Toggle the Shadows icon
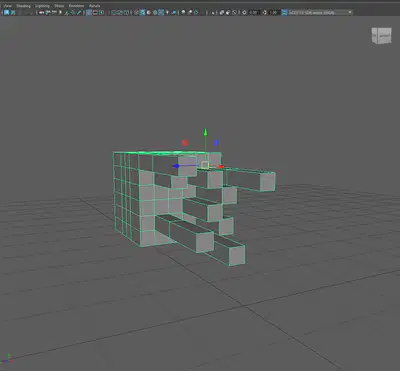Viewport: 400px width, 371px height. [174, 12]
